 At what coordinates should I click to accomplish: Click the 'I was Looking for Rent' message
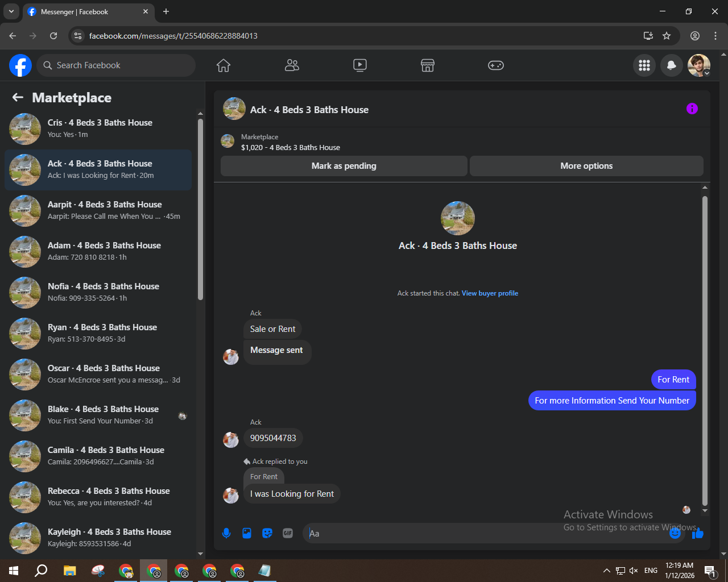pos(292,494)
